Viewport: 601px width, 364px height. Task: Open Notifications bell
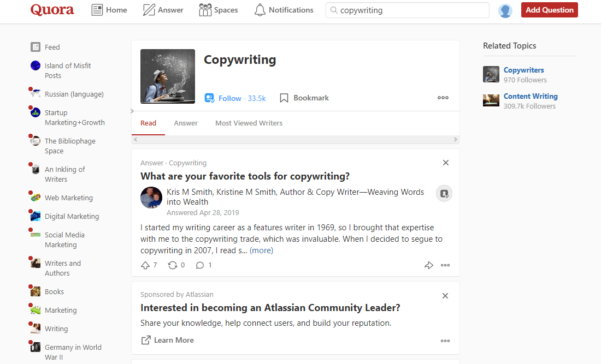click(284, 10)
